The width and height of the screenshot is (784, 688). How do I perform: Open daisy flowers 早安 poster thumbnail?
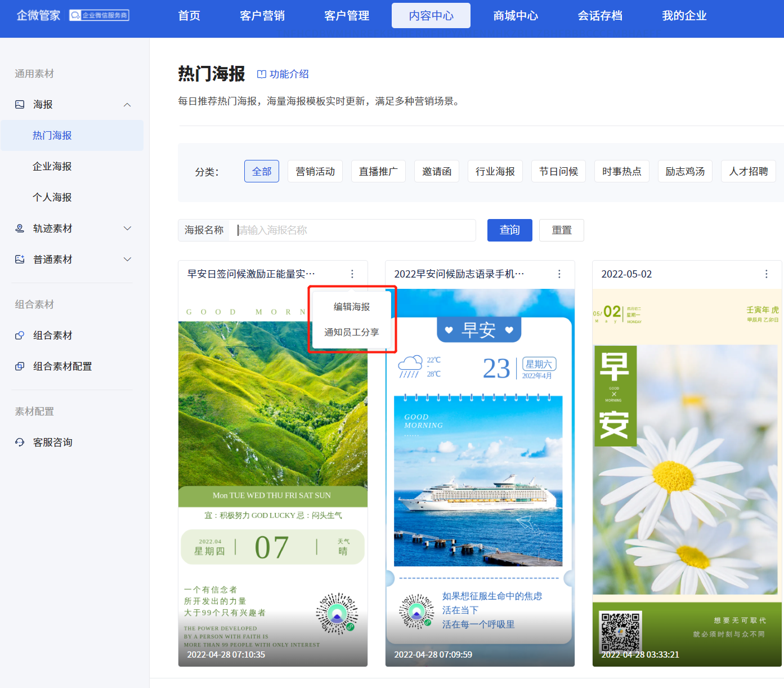[x=687, y=479]
